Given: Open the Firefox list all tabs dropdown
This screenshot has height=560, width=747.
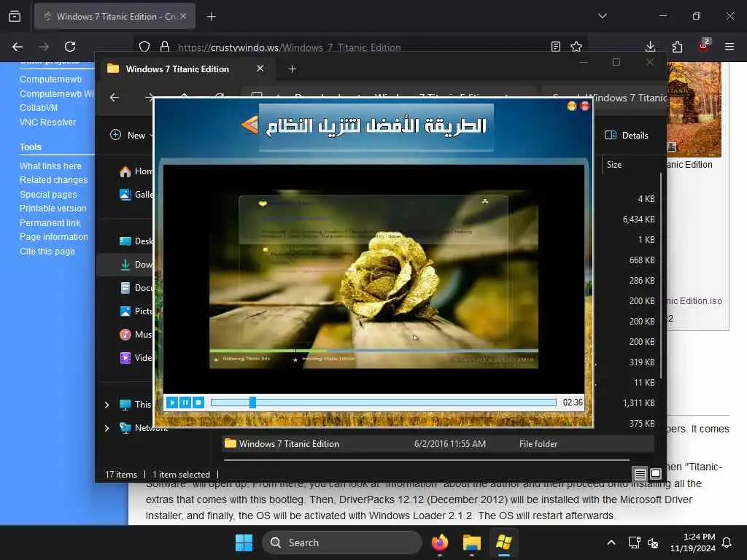Looking at the screenshot, I should pyautogui.click(x=603, y=16).
